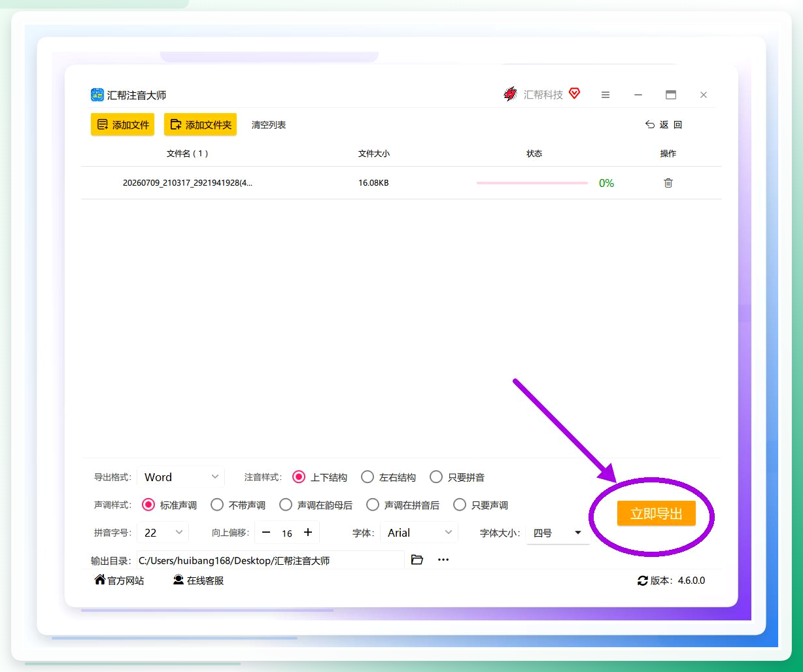Click the 官方网站 home icon

[100, 580]
